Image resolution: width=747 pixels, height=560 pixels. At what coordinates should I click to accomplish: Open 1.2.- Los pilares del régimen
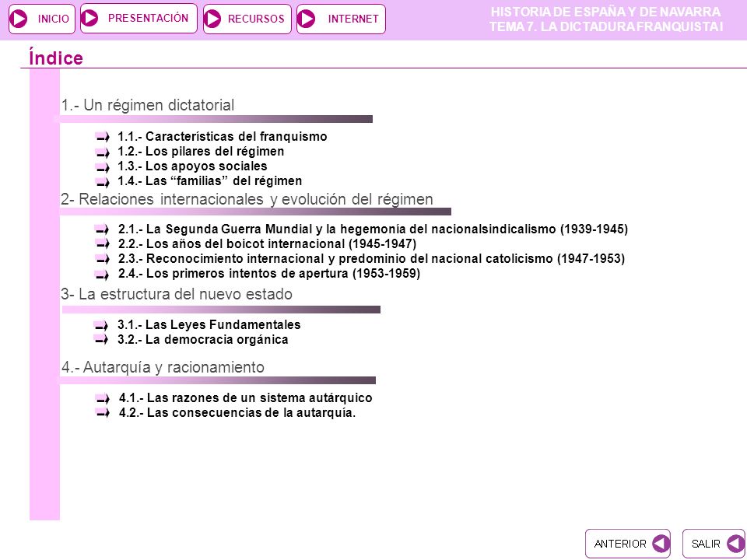coord(201,152)
